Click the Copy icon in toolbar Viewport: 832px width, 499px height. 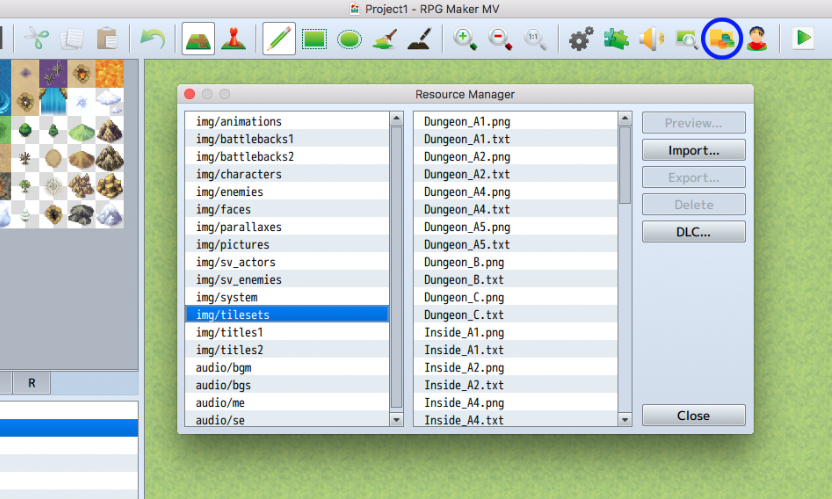72,38
